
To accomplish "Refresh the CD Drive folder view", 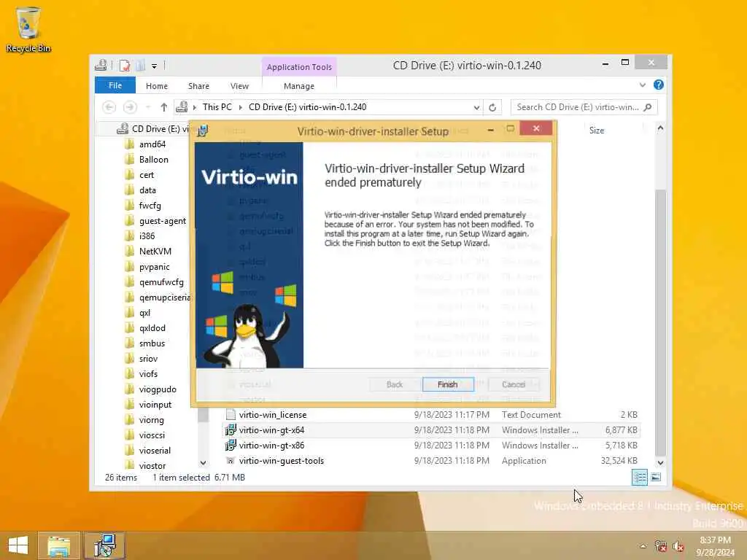I will (492, 107).
